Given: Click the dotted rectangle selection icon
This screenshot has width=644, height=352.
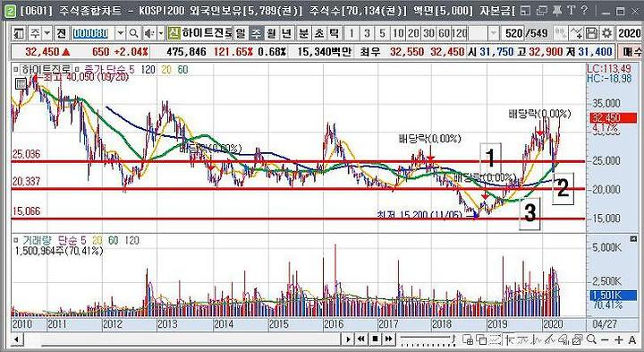Looking at the screenshot, I should pos(496,339).
